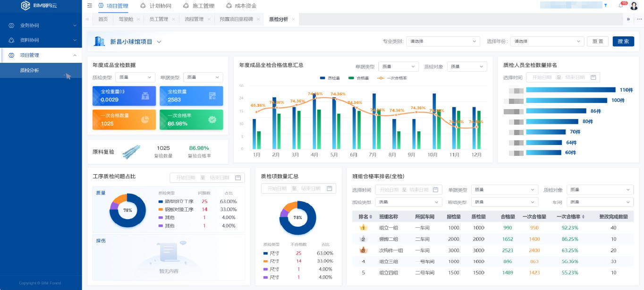644x290 pixels.
Task: Switch to 计划协同 top menu
Action: pyautogui.click(x=156, y=6)
